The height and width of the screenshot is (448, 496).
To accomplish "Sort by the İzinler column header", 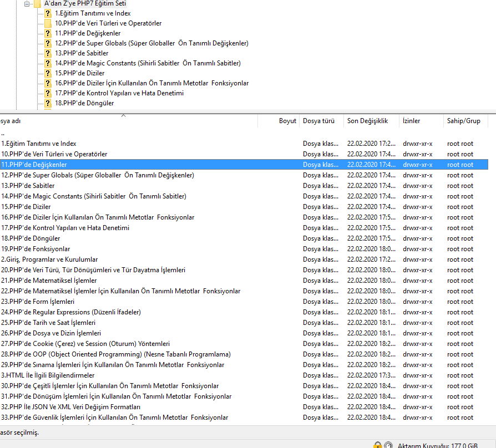I will pyautogui.click(x=421, y=121).
